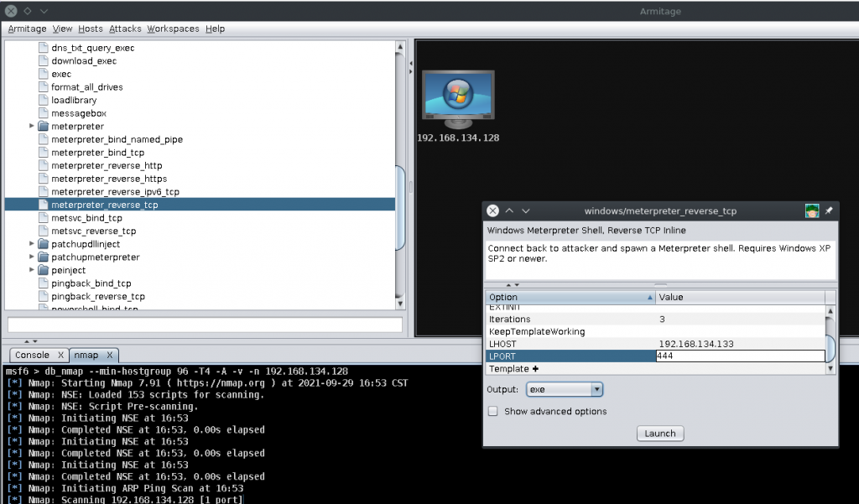Click the patchupdllinject folder icon
Viewport: 859px width, 504px height.
(x=44, y=244)
